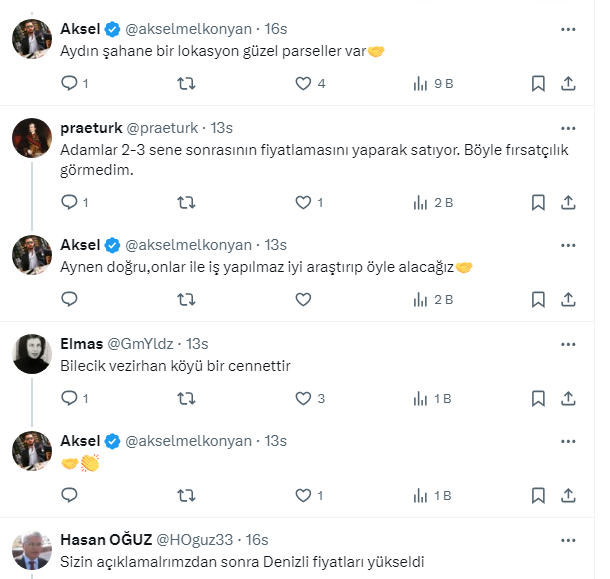Open more options on Hasan OĞUZ's tweet

569,540
